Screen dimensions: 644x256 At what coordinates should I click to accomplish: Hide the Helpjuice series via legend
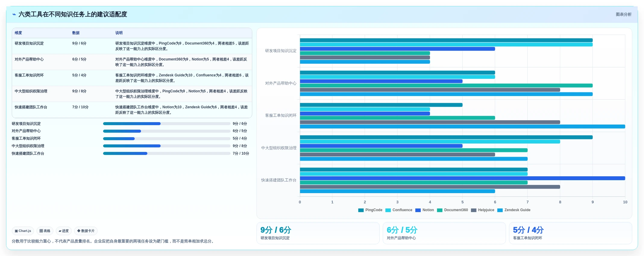482,210
